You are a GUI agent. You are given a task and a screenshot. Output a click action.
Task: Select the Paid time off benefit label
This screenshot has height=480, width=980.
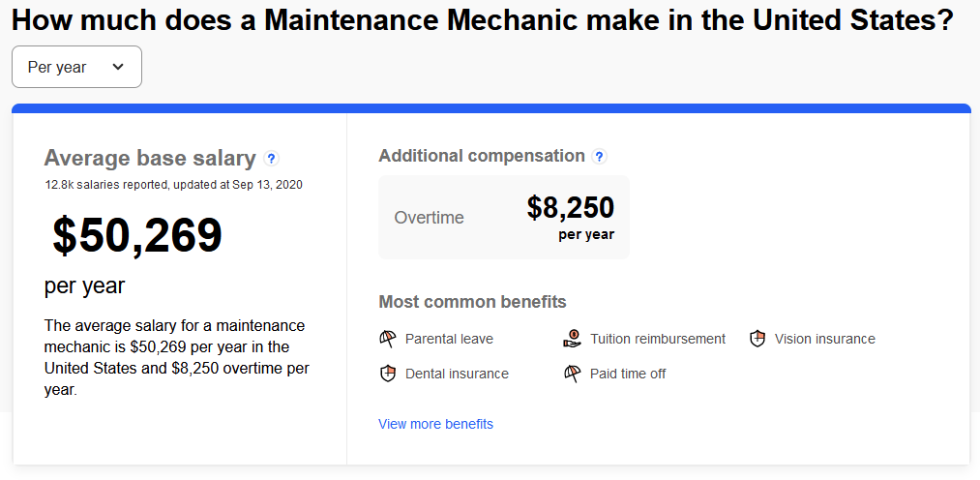click(x=628, y=374)
